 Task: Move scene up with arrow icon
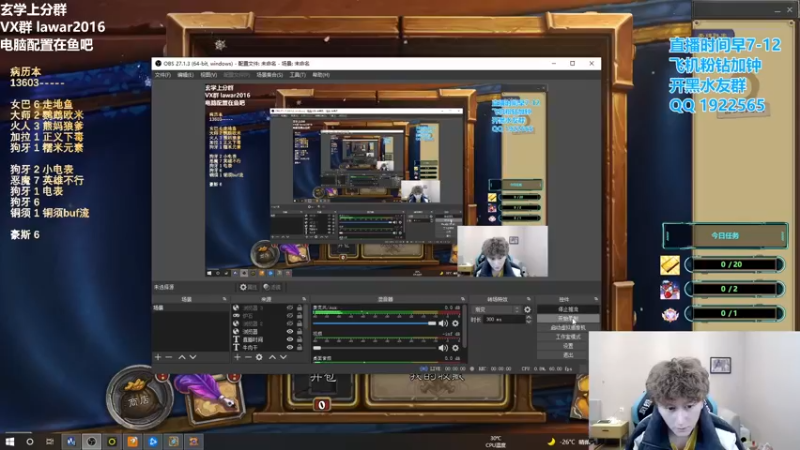(x=182, y=357)
